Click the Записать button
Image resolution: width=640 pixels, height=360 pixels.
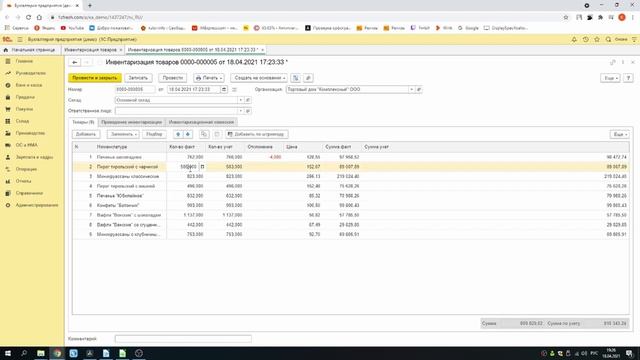pos(138,78)
